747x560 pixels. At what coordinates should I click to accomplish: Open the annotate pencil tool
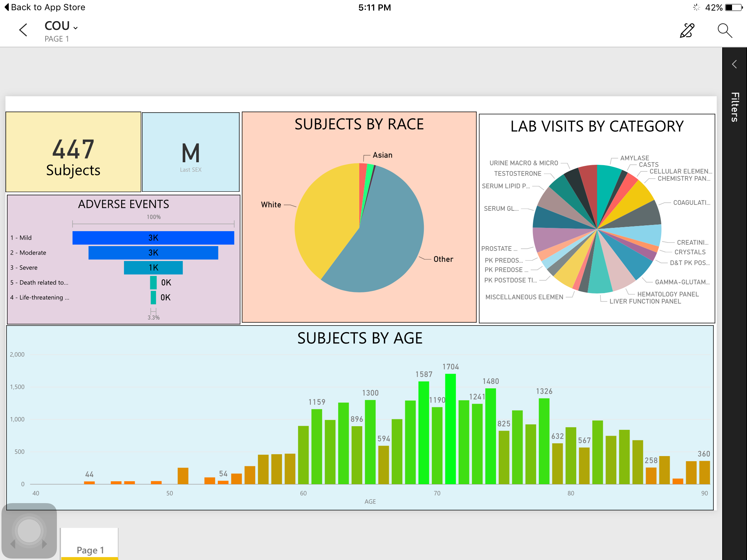687,31
